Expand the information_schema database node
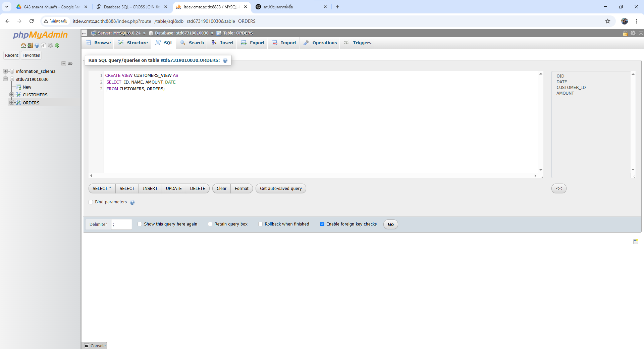644x349 pixels. tap(5, 71)
